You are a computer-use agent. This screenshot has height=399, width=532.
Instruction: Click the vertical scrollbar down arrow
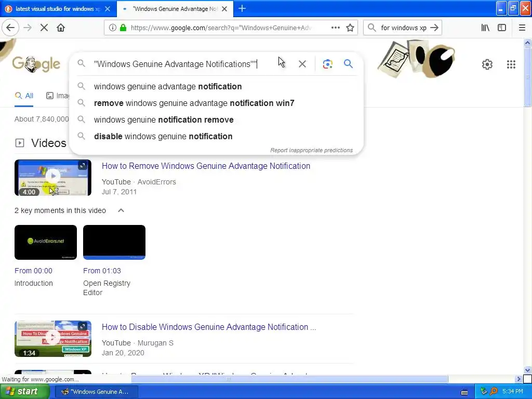click(x=528, y=370)
